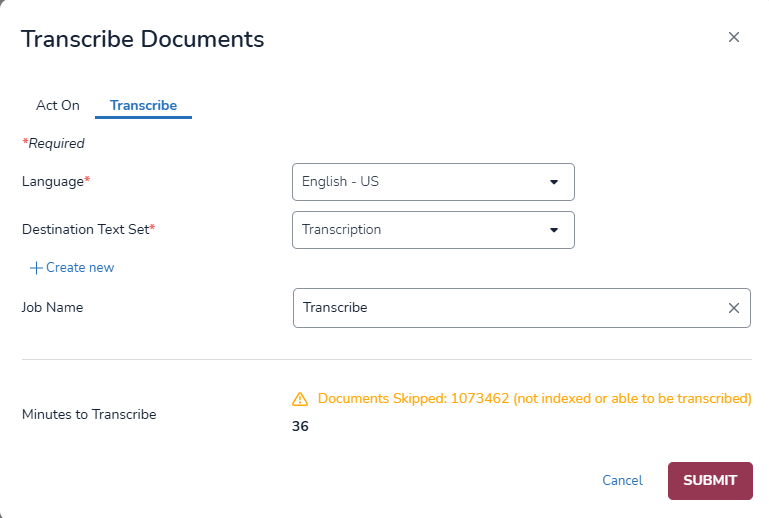Close the Transcribe Documents dialog
The width and height of the screenshot is (769, 518).
733,37
